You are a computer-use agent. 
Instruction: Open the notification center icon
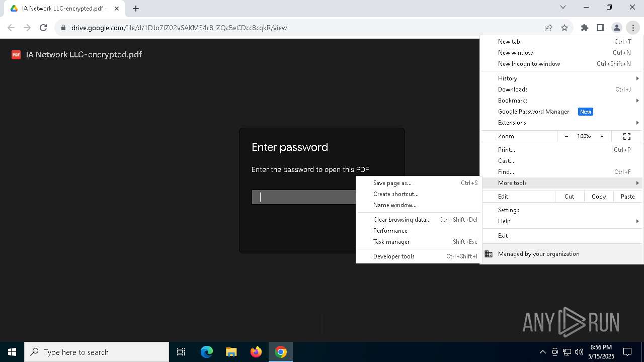[627, 352]
